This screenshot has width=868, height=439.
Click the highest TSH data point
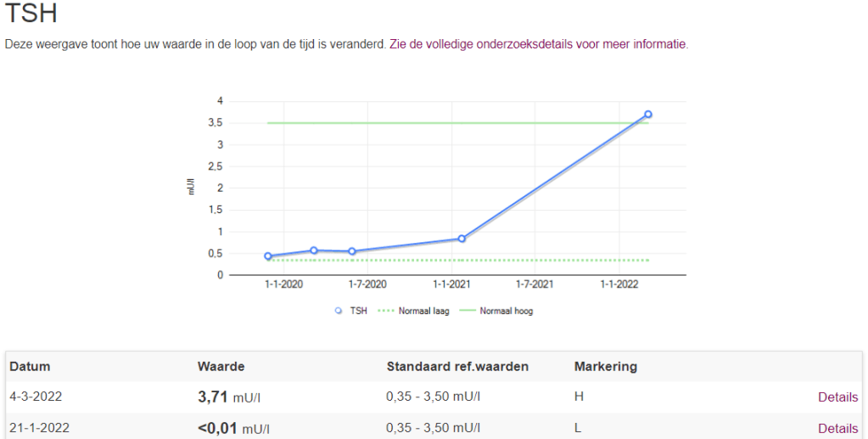(648, 114)
